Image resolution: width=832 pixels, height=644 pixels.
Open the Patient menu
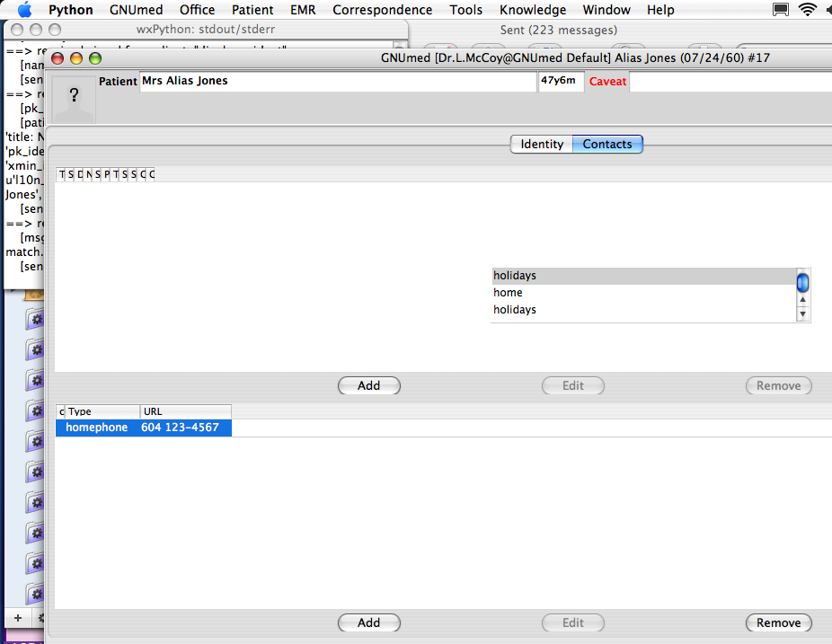pos(252,10)
